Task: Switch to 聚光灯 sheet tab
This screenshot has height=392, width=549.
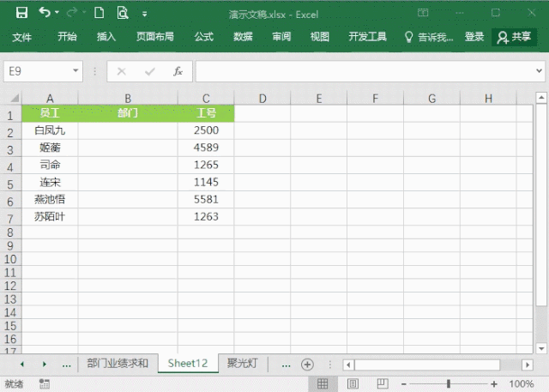Action: pos(242,364)
